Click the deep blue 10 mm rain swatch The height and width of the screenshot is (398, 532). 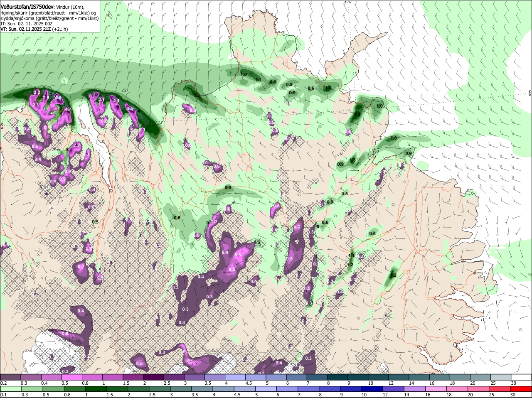(372, 389)
